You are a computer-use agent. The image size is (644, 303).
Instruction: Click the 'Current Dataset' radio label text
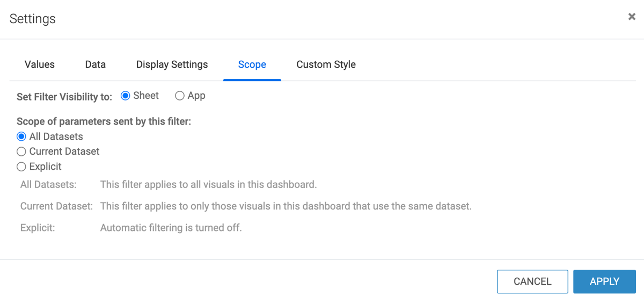pos(64,151)
